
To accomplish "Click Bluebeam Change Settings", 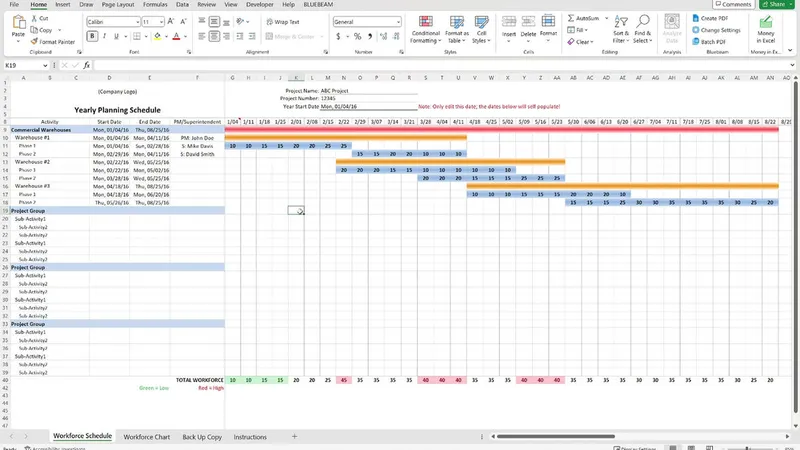I will (x=716, y=30).
